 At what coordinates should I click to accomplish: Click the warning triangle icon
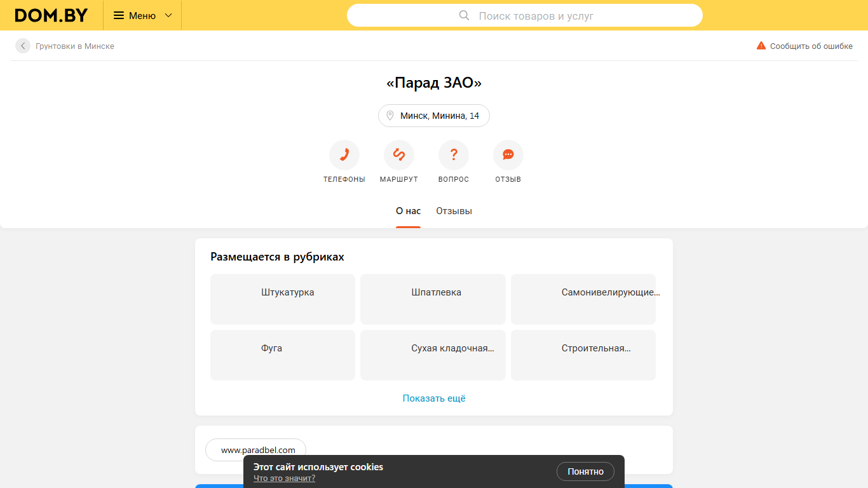click(x=761, y=46)
